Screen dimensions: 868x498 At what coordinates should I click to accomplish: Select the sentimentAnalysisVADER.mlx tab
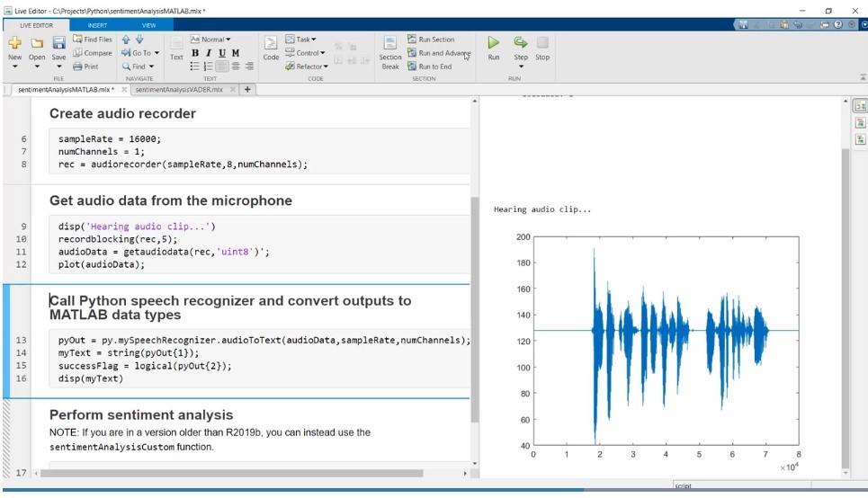point(179,89)
